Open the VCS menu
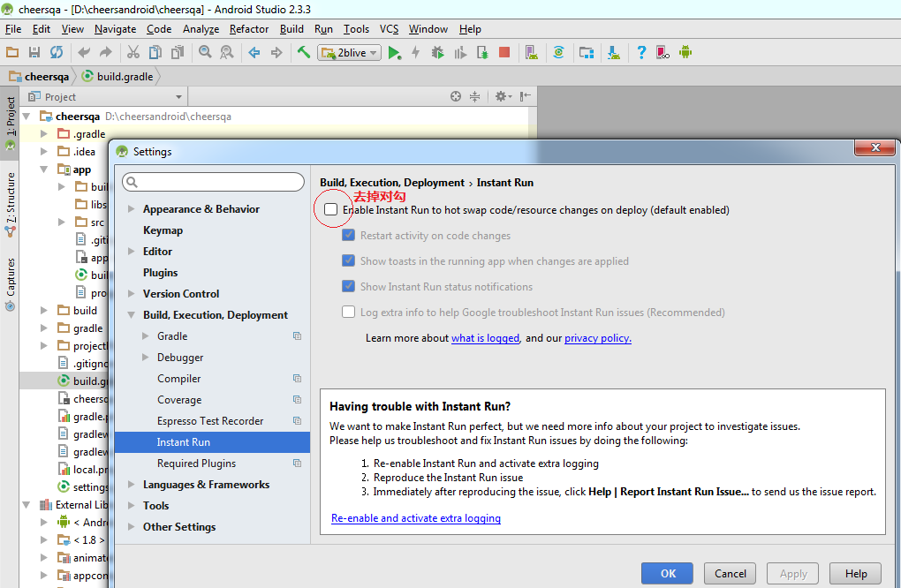Screen dimensions: 901x588 [389, 29]
